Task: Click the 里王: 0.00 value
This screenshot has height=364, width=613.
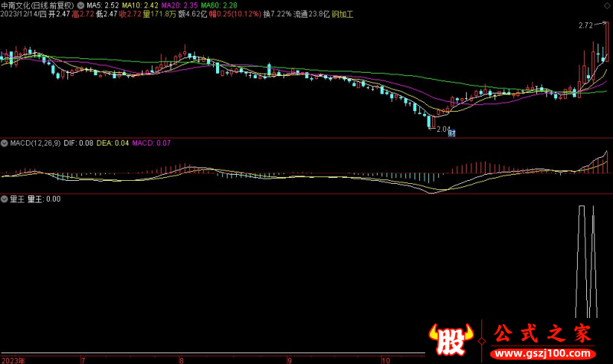Action: point(44,199)
